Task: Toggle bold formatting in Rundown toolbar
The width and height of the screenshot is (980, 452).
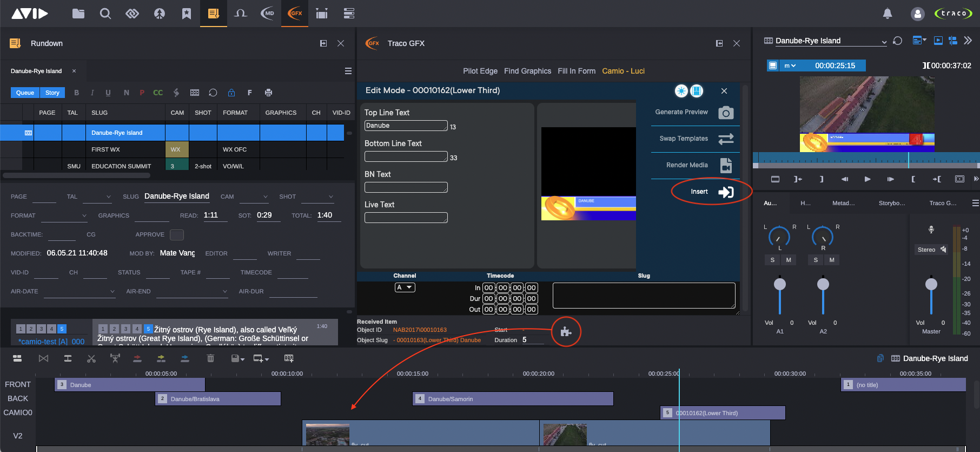Action: [77, 93]
